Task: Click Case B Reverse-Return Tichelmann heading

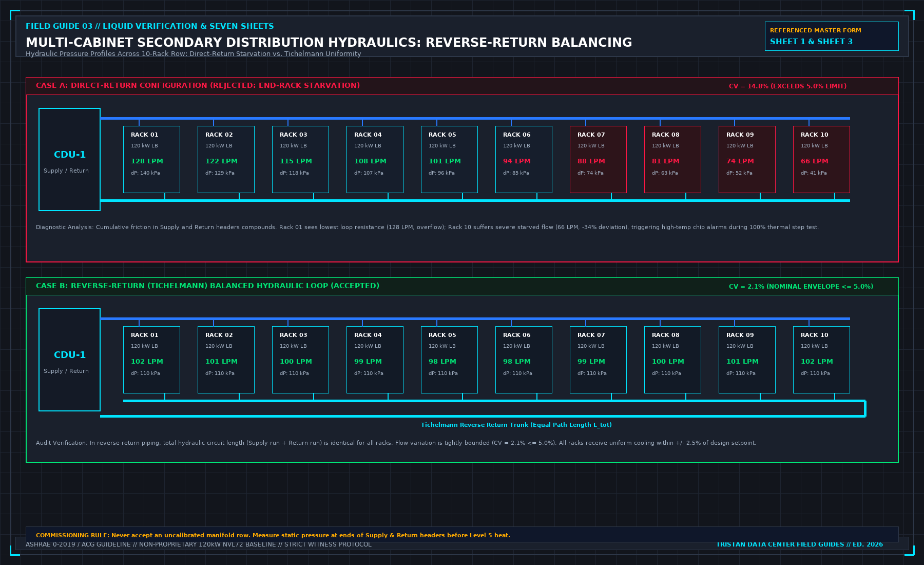Action: pyautogui.click(x=207, y=286)
